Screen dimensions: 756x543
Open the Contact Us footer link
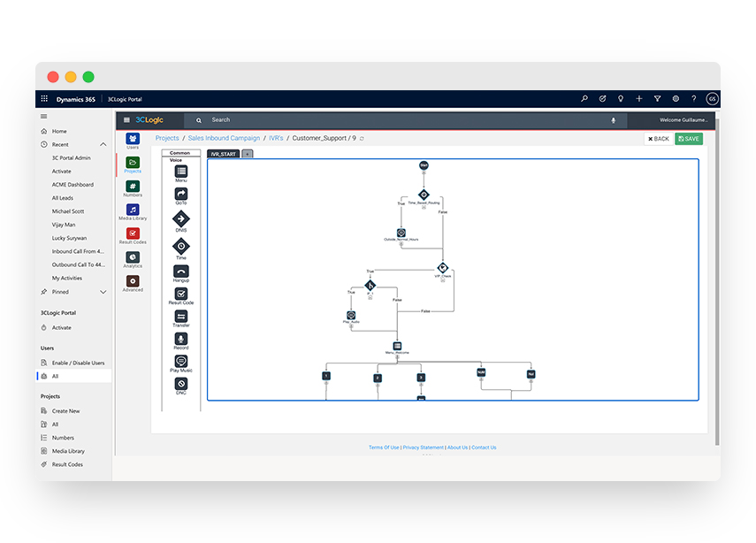tap(484, 447)
